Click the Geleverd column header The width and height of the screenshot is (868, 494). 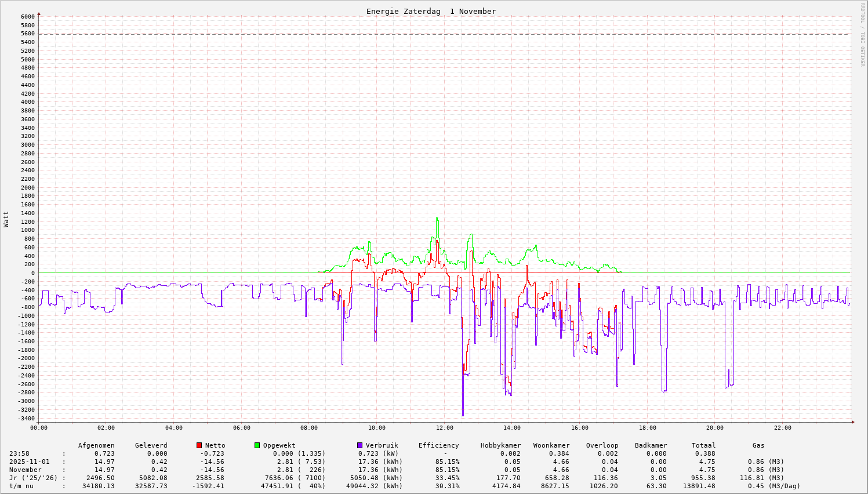point(151,445)
